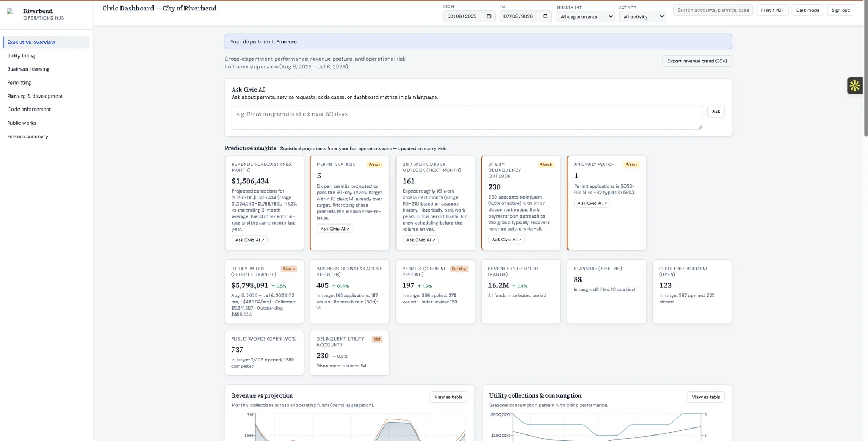Click View as table for Revenue vs projection

pos(448,397)
